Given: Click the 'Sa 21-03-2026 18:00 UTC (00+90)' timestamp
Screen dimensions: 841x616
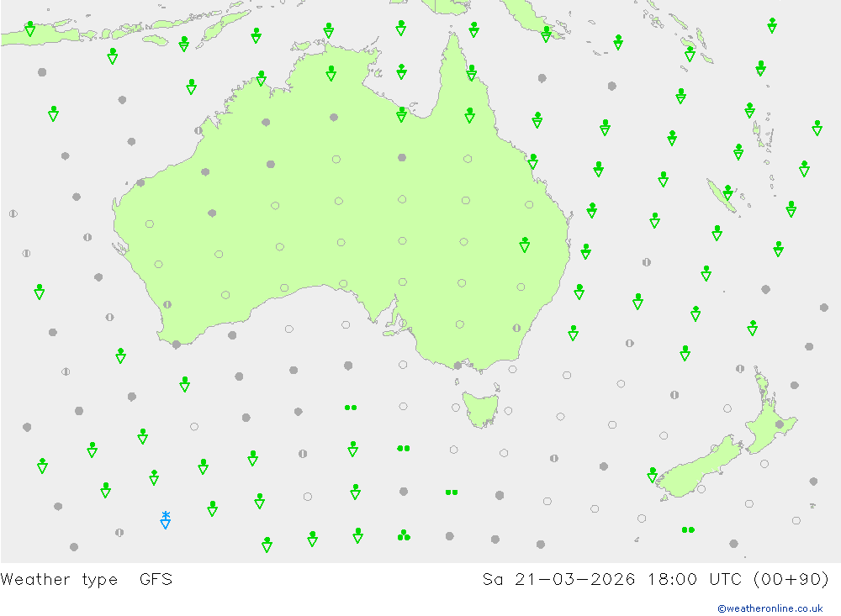Looking at the screenshot, I should (655, 579).
